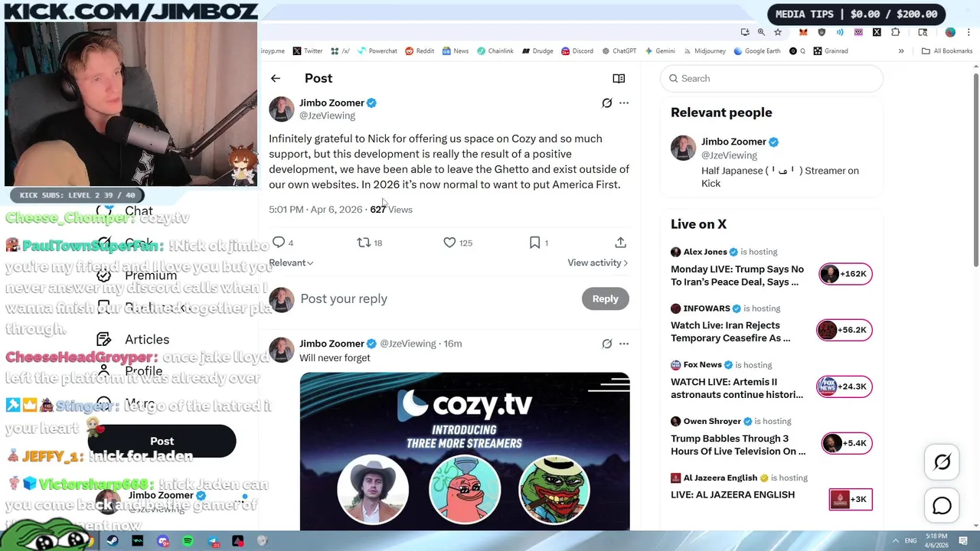
Task: Click the back arrow beside Post
Action: (x=276, y=78)
